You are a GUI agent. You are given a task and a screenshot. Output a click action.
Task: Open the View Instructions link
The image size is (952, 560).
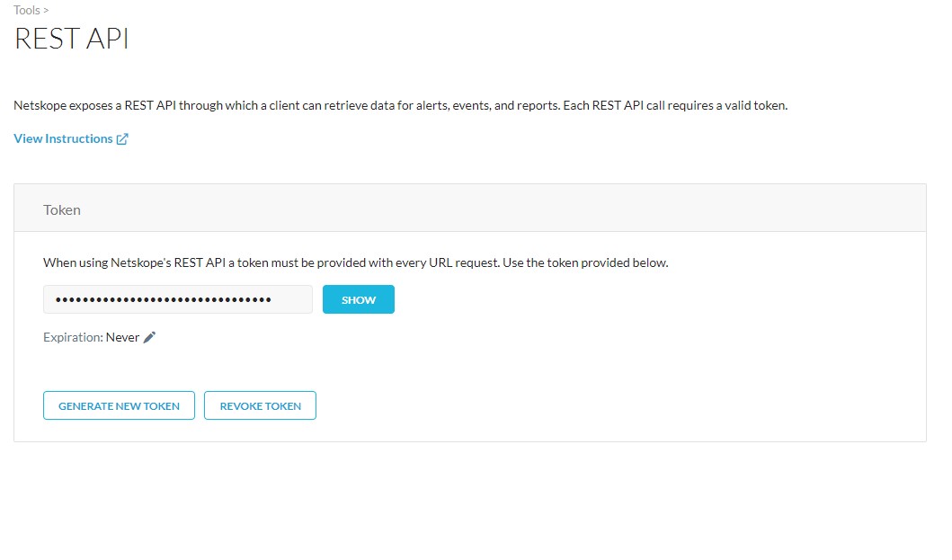pyautogui.click(x=61, y=138)
